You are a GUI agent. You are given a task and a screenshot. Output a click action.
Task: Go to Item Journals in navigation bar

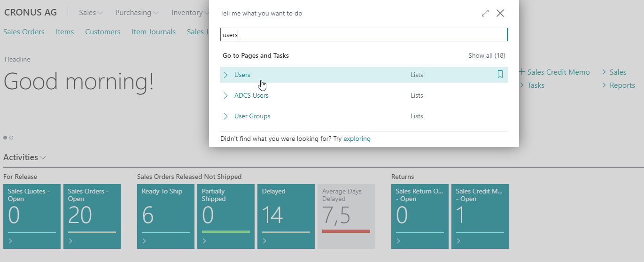point(154,32)
